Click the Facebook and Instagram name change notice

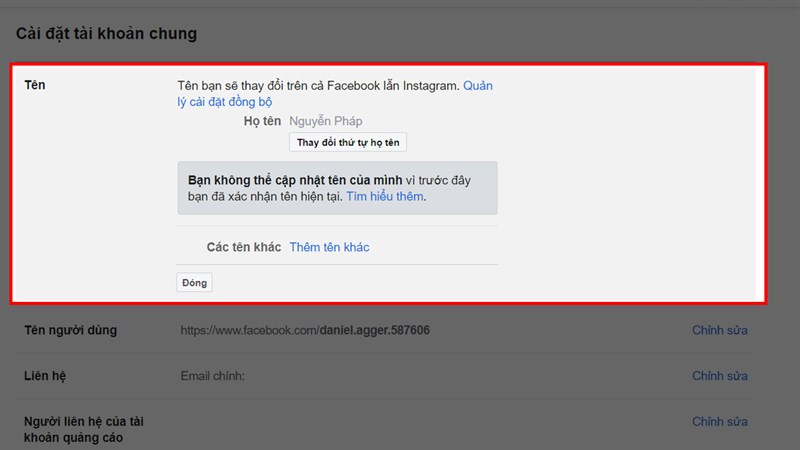point(318,86)
